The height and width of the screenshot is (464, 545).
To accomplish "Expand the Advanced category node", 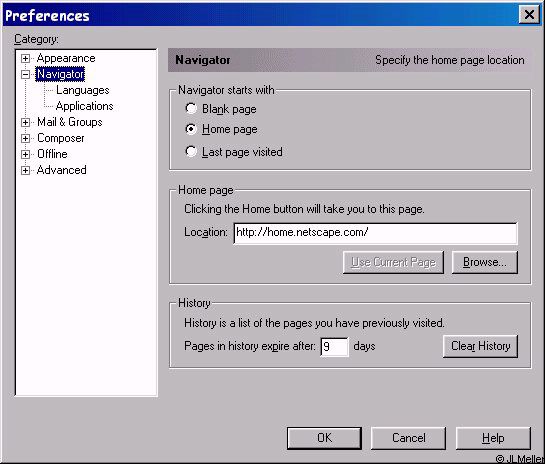I will tap(25, 170).
